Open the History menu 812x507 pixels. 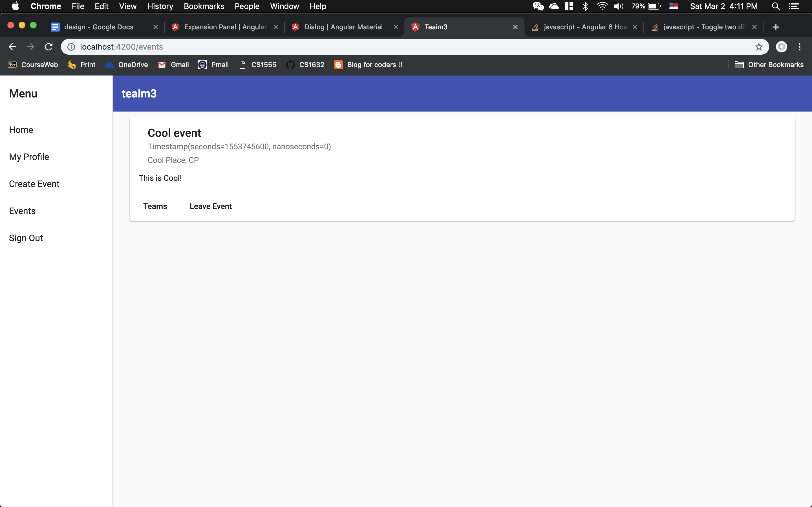pyautogui.click(x=160, y=6)
